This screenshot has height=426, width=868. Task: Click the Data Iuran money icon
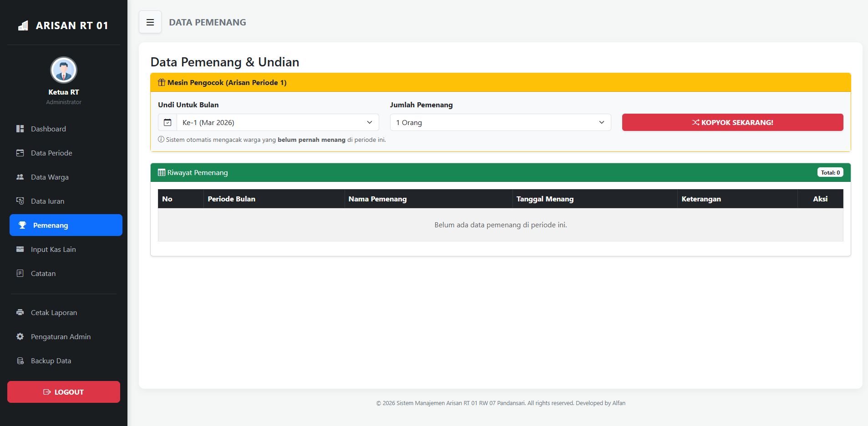click(x=20, y=201)
